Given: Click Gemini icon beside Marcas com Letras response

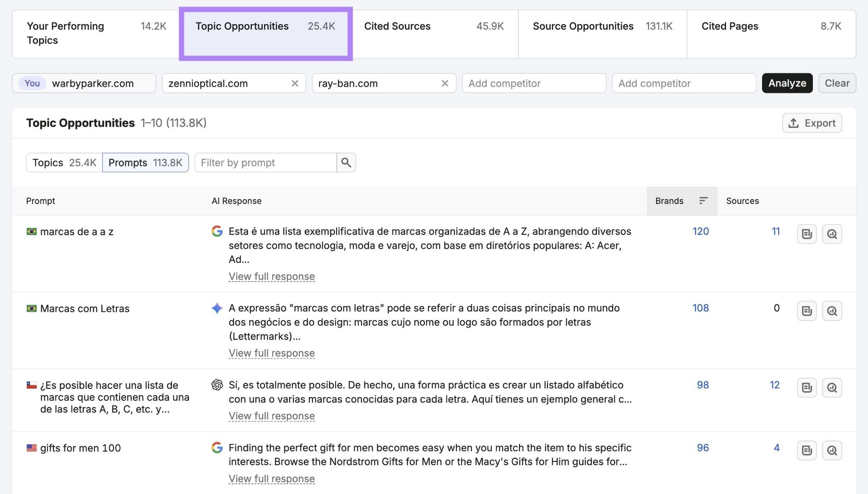Looking at the screenshot, I should click(x=217, y=308).
